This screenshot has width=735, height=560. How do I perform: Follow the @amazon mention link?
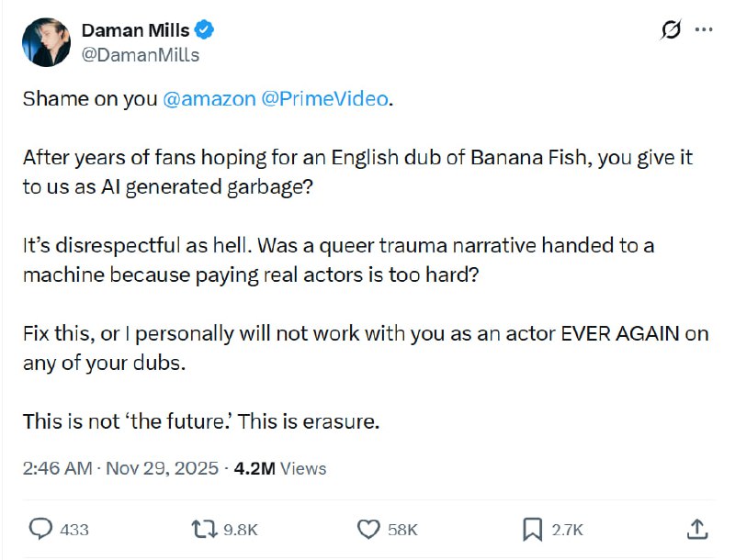coord(209,99)
